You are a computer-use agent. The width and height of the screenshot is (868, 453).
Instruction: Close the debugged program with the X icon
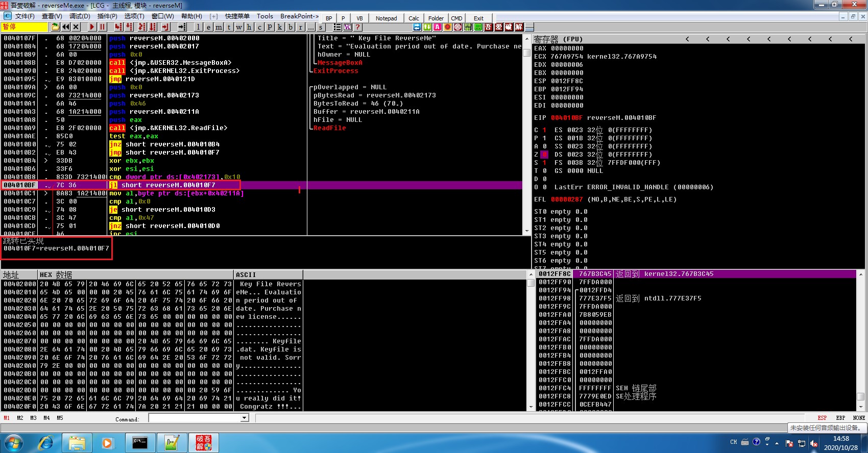point(76,27)
